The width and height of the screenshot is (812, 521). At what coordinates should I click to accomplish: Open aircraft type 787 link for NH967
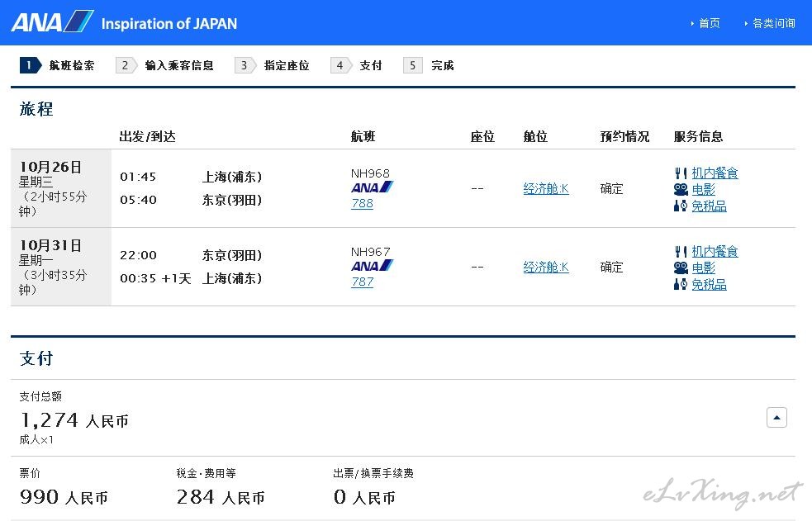coord(362,282)
